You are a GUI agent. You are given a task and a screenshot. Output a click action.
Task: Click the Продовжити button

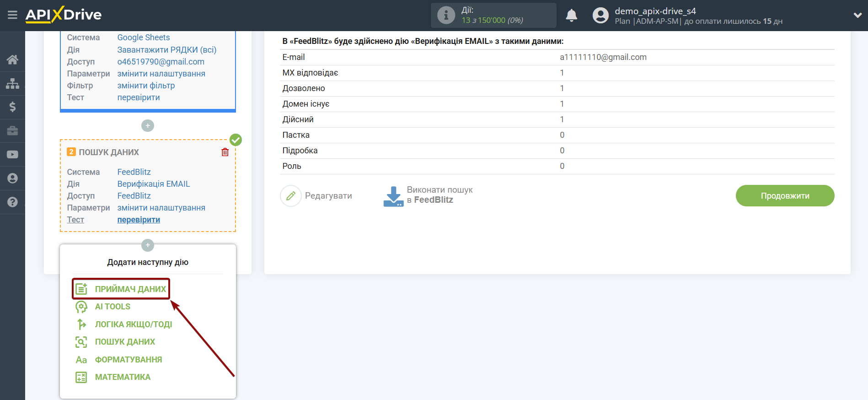pos(785,196)
